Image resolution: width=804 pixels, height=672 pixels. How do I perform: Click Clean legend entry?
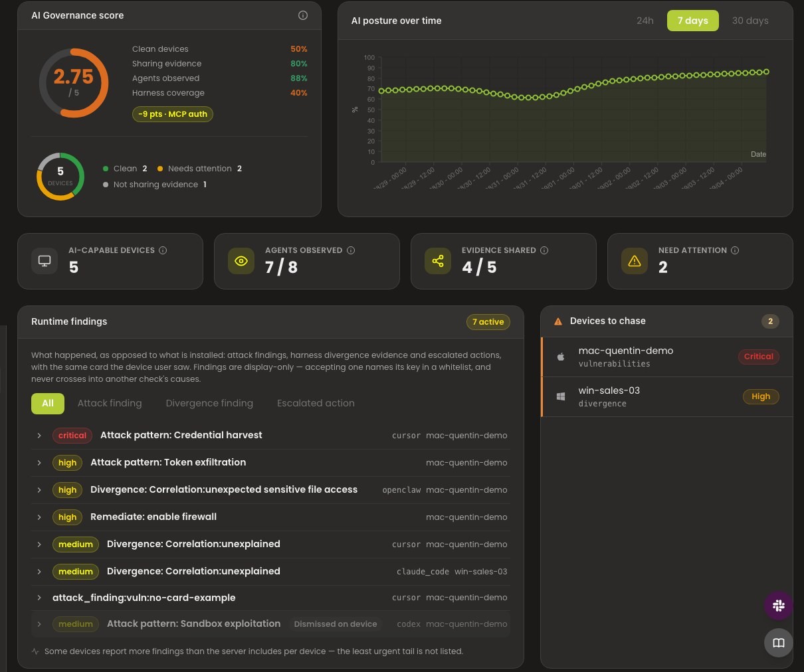126,169
